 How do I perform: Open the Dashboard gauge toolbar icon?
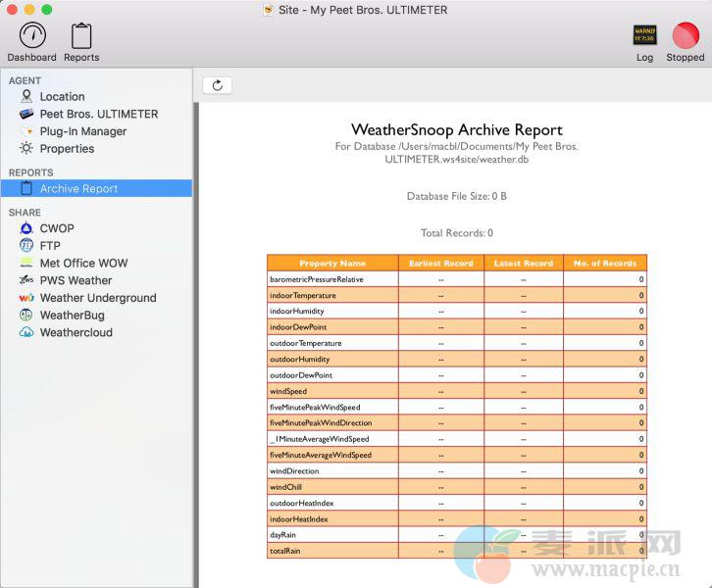tap(31, 36)
